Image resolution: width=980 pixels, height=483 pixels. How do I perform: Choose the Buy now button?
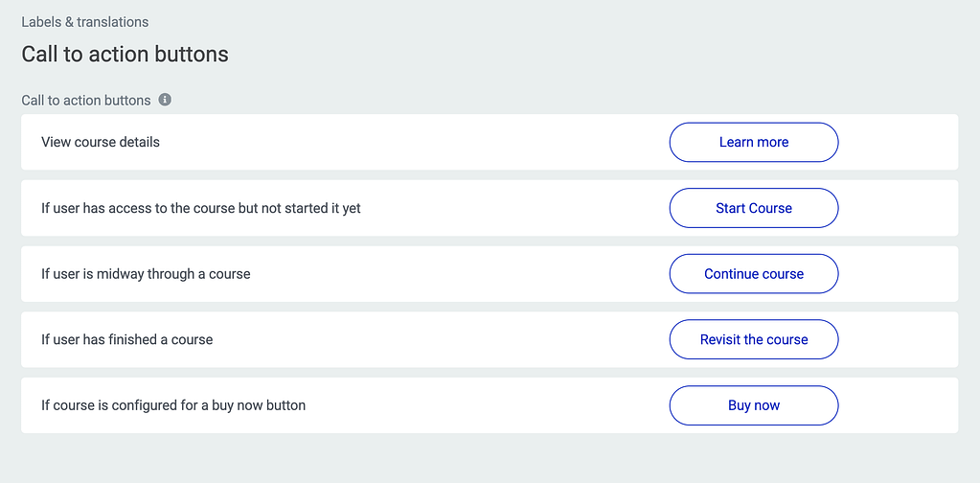tap(754, 405)
